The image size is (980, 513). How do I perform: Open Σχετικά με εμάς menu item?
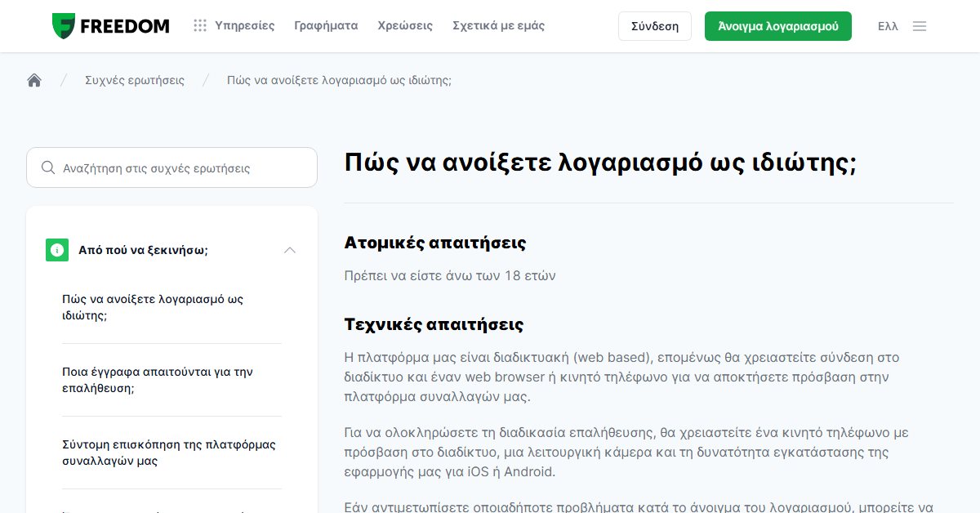click(498, 26)
